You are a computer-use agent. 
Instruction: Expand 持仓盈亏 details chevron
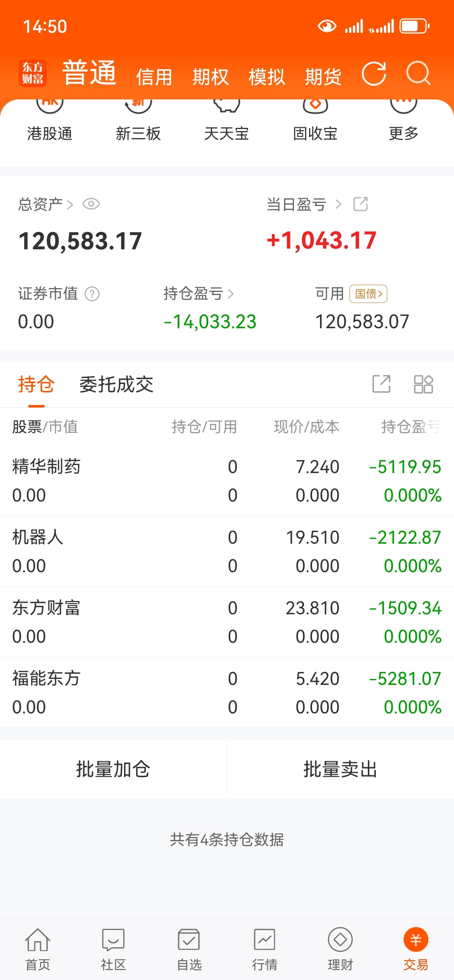point(231,294)
